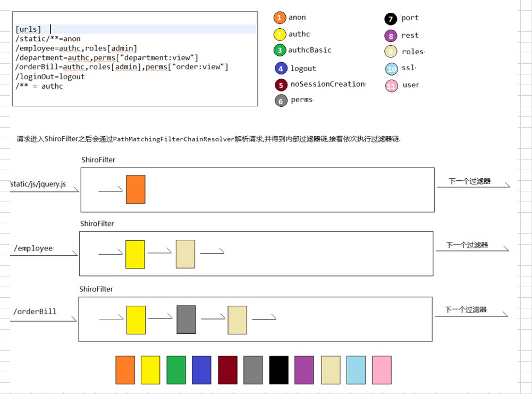Image resolution: width=532 pixels, height=394 pixels.
Task: Select the gray perms circle numbered 6
Action: point(281,100)
